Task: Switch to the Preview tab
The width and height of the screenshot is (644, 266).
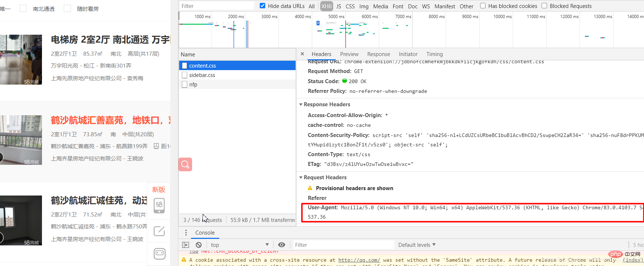Action: pyautogui.click(x=349, y=54)
